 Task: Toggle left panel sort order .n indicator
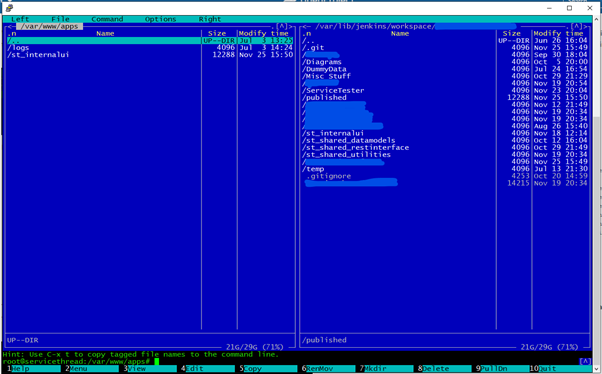(x=12, y=33)
